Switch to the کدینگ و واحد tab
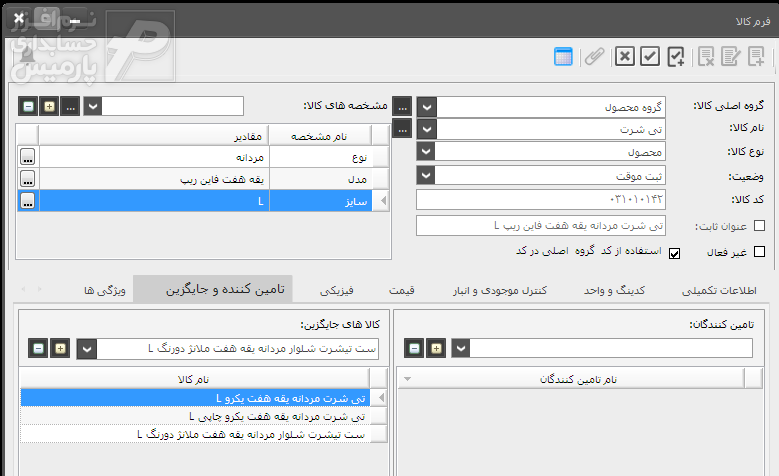The image size is (779, 476). (x=614, y=290)
